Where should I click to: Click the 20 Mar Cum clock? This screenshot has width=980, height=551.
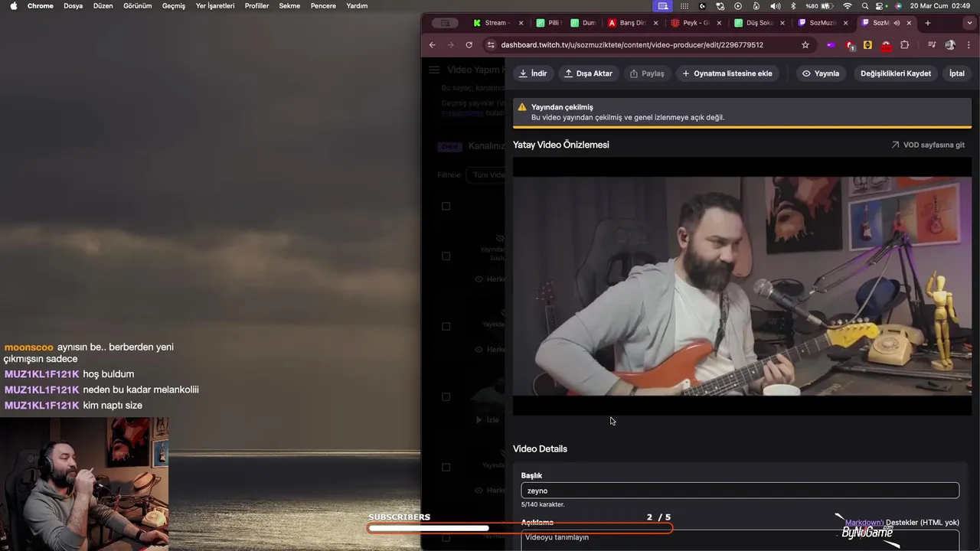click(x=940, y=6)
